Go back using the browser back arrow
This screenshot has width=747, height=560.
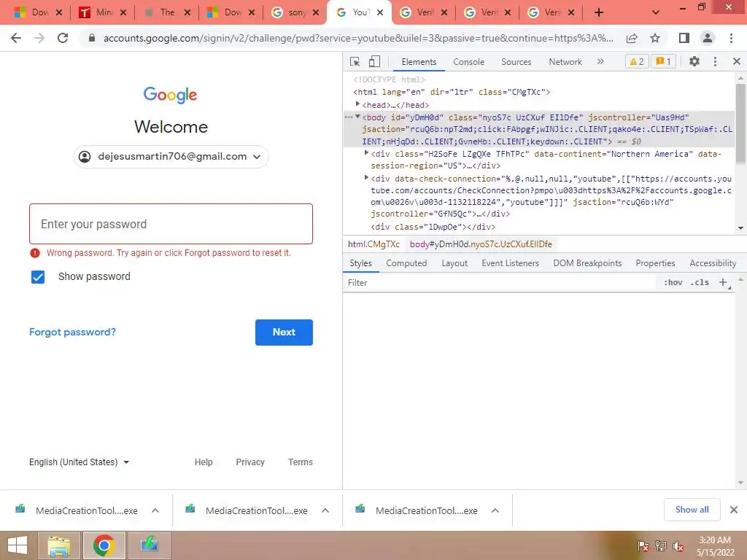click(16, 38)
